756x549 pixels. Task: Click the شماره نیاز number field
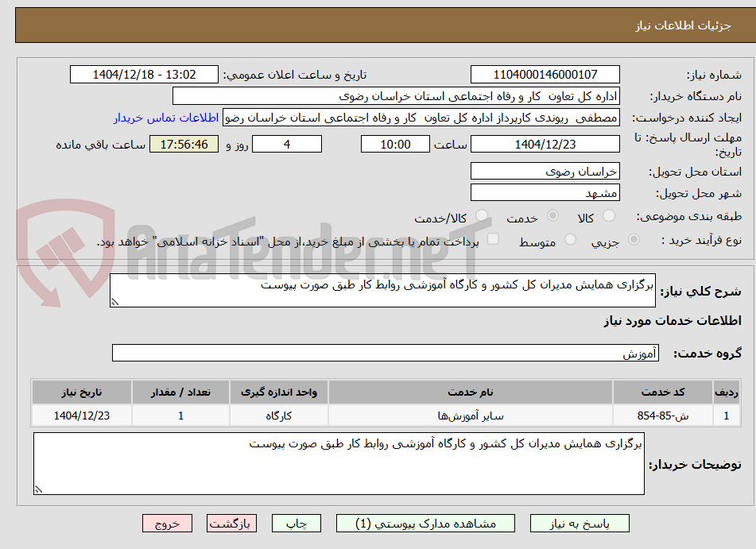point(545,75)
